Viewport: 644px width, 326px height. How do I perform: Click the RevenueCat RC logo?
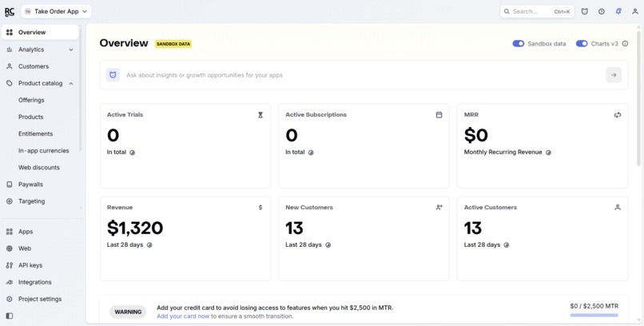tap(10, 11)
